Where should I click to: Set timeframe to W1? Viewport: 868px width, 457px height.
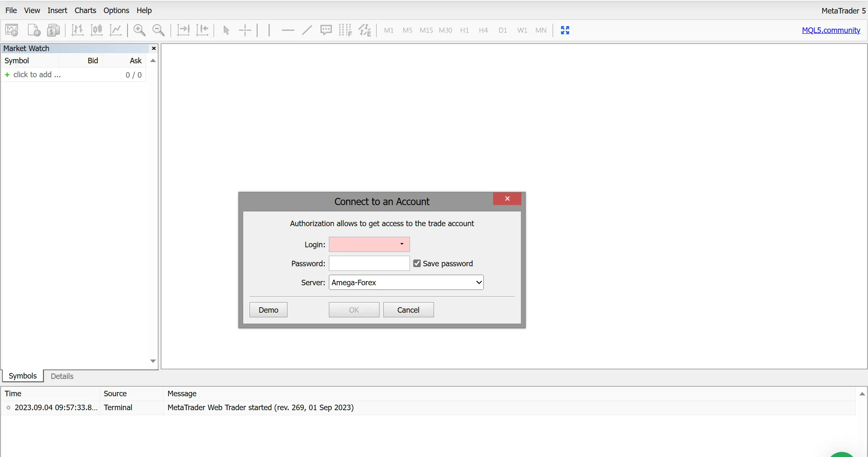[522, 30]
